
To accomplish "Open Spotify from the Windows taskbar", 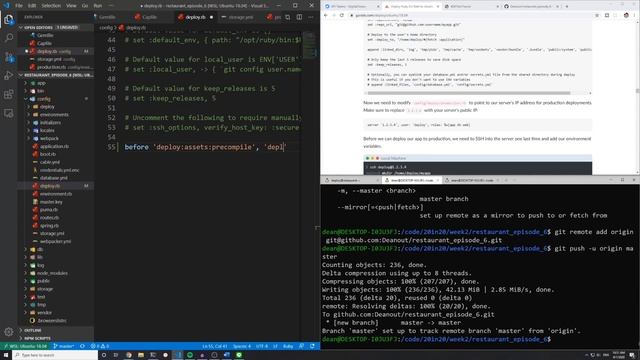I will [190, 355].
